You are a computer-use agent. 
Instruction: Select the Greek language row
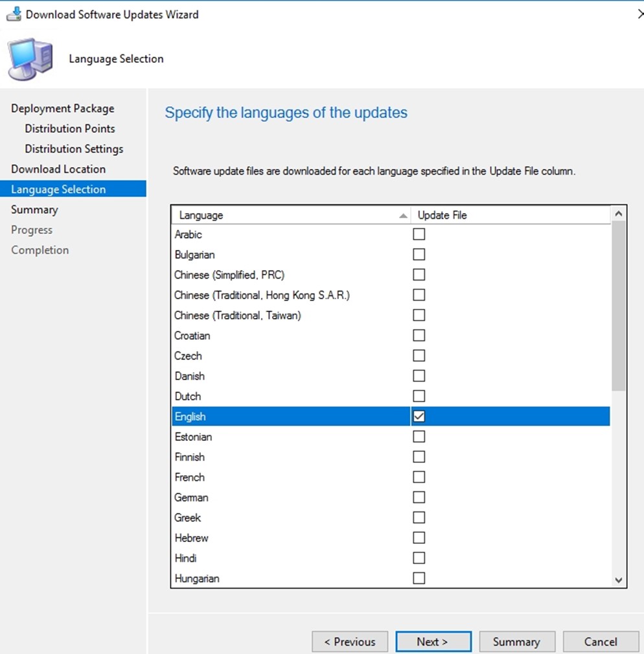click(x=391, y=517)
